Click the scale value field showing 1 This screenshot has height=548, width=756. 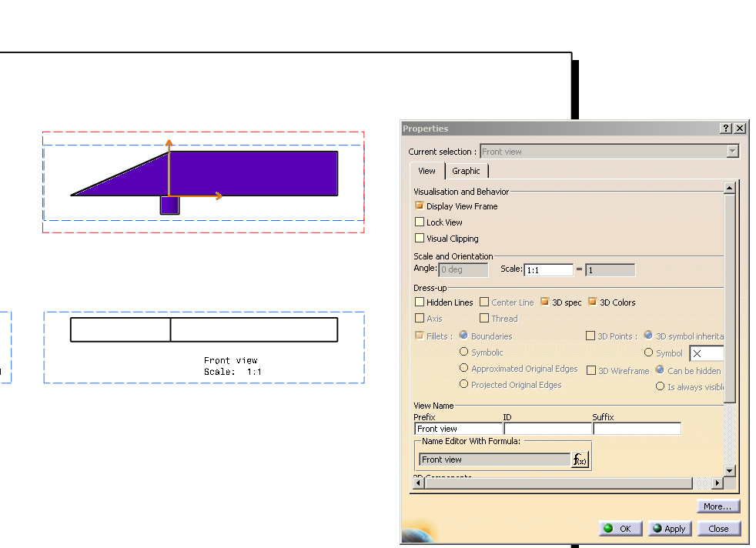[610, 270]
